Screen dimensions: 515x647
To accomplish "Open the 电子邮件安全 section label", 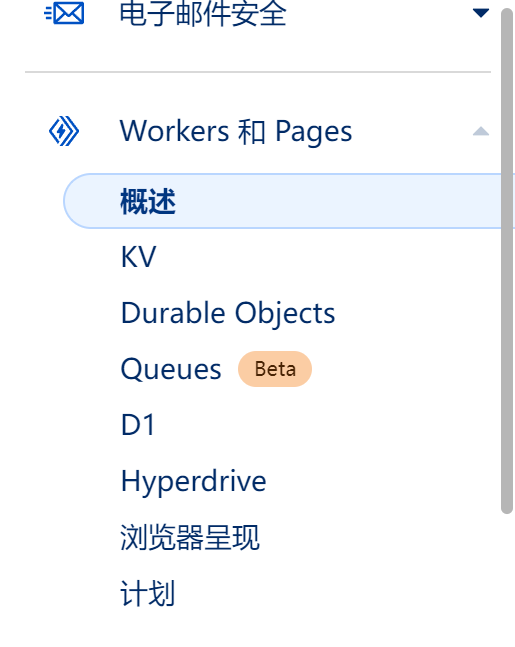I will pos(203,13).
